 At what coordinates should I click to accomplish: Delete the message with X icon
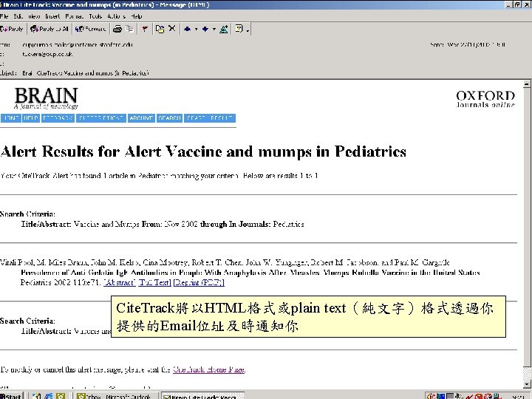[x=172, y=29]
